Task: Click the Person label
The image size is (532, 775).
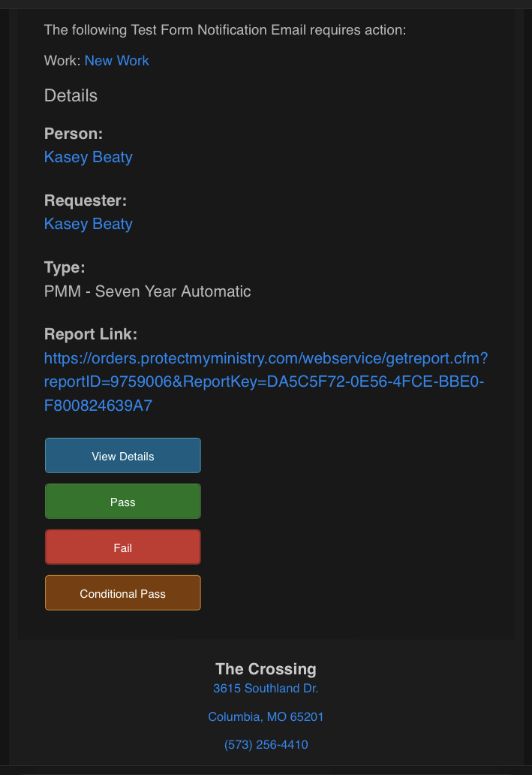Action: (x=73, y=134)
